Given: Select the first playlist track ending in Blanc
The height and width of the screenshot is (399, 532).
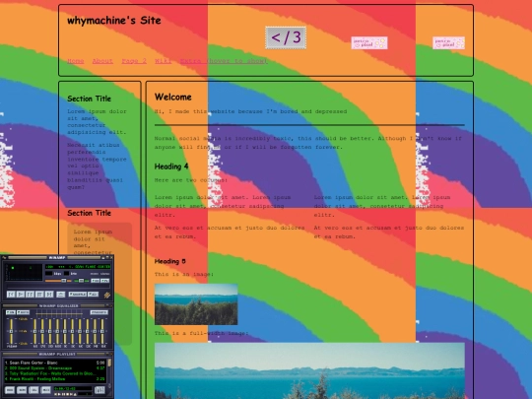Looking at the screenshot, I should coord(55,363).
